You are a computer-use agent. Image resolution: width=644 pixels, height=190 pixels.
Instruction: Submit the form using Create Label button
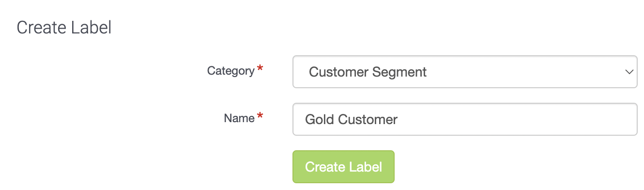[343, 167]
